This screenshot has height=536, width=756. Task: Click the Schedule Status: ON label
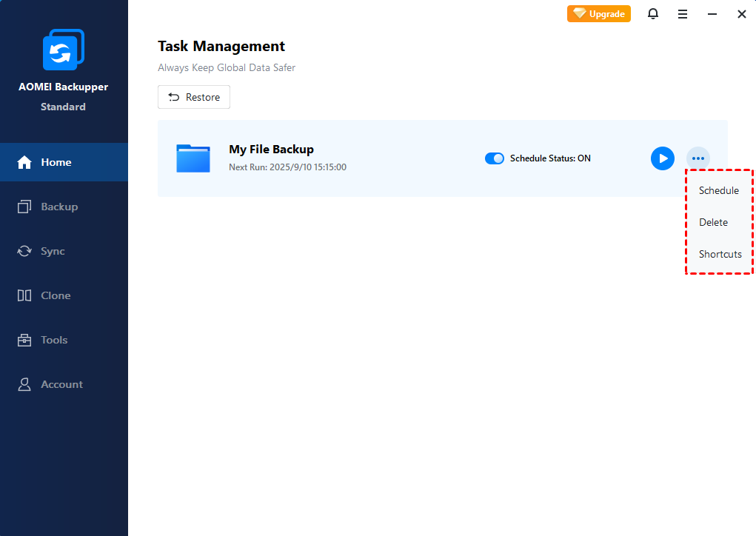pyautogui.click(x=550, y=158)
